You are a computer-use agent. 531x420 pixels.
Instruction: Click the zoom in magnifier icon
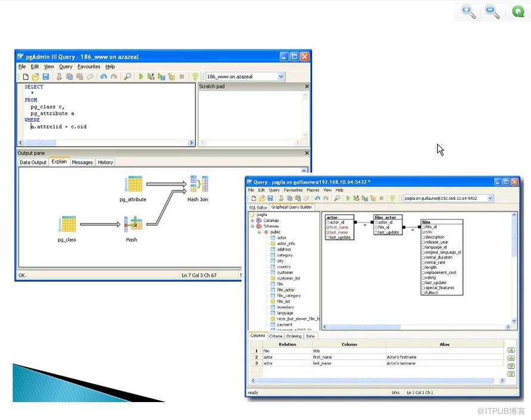468,11
